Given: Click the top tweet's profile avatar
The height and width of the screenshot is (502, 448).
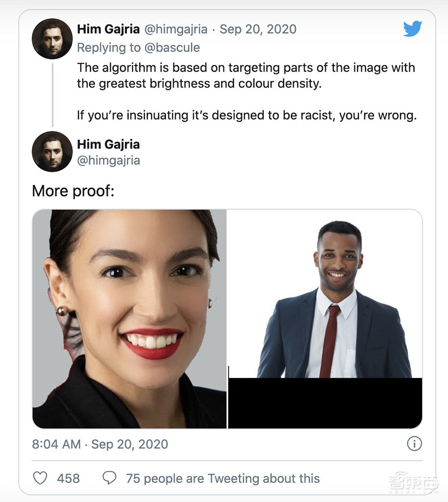Looking at the screenshot, I should (52, 39).
